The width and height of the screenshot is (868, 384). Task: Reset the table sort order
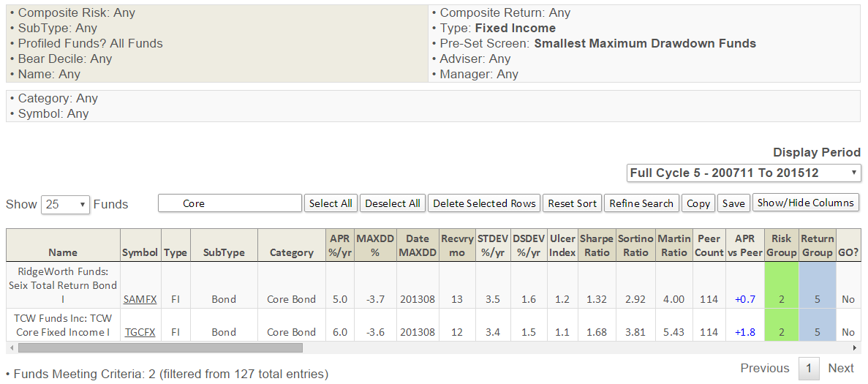pyautogui.click(x=573, y=203)
